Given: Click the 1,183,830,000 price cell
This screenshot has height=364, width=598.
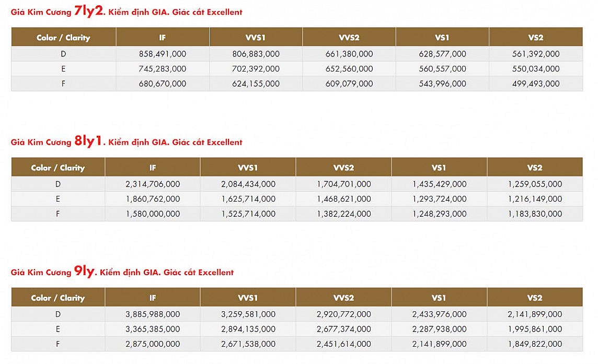Looking at the screenshot, I should pyautogui.click(x=535, y=214).
